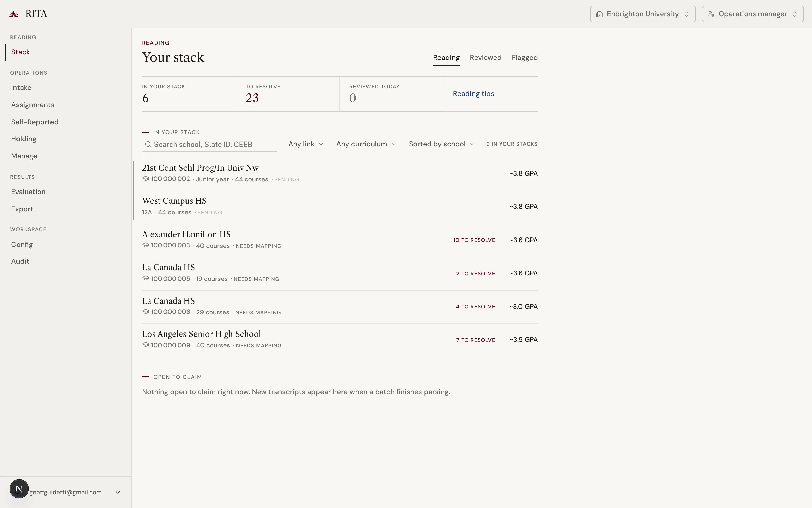
Task: Click the building icon beside Enbrighton University
Action: tap(599, 14)
